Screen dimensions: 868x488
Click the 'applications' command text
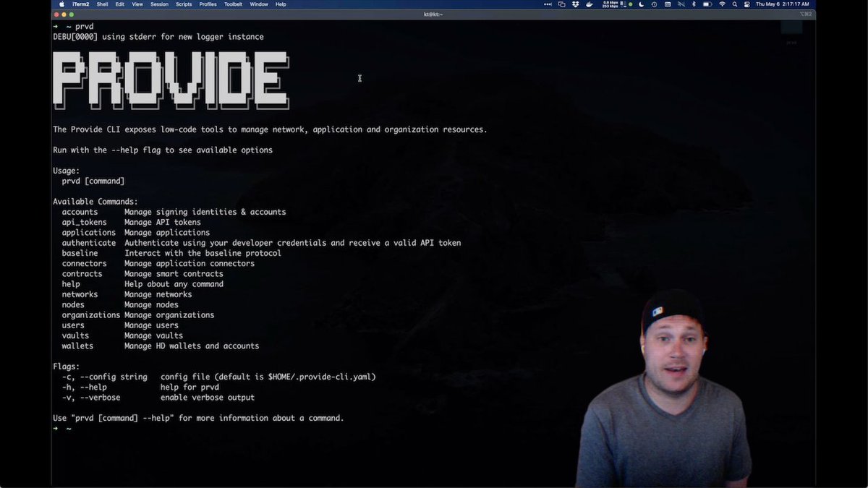click(x=88, y=233)
